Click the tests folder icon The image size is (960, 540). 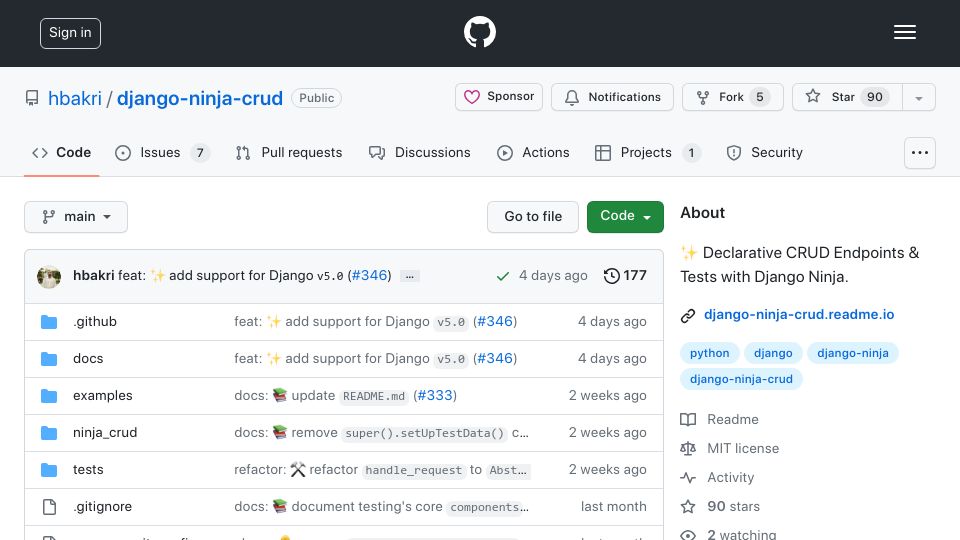click(49, 470)
